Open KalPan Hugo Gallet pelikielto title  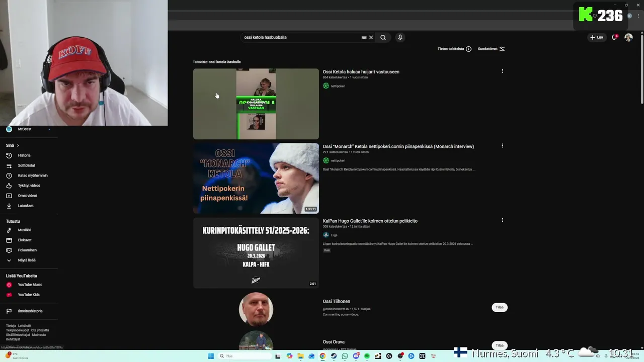[x=370, y=221]
